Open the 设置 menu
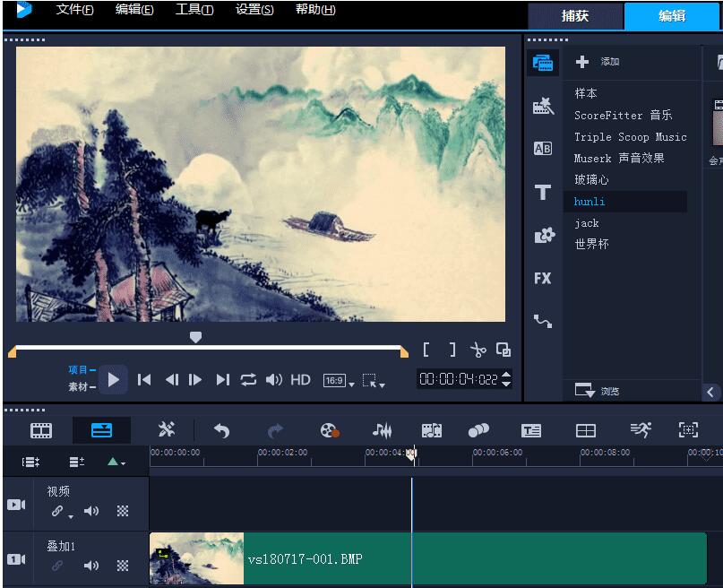The image size is (723, 588). (254, 11)
